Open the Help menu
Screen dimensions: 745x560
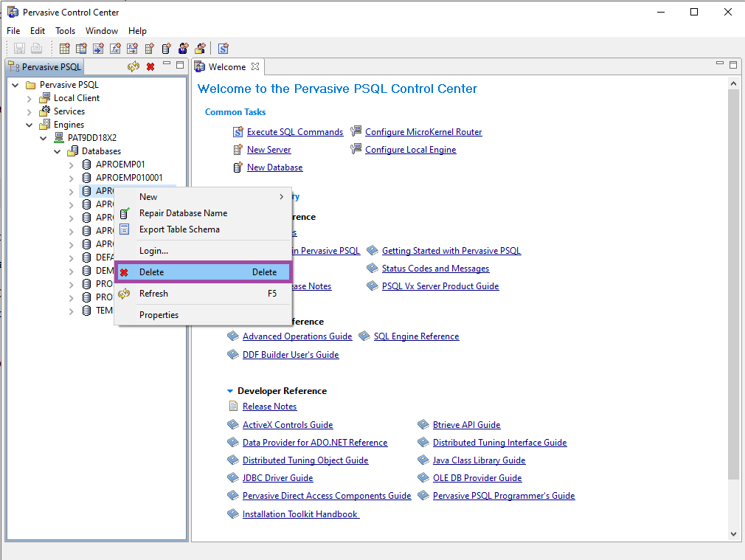137,31
